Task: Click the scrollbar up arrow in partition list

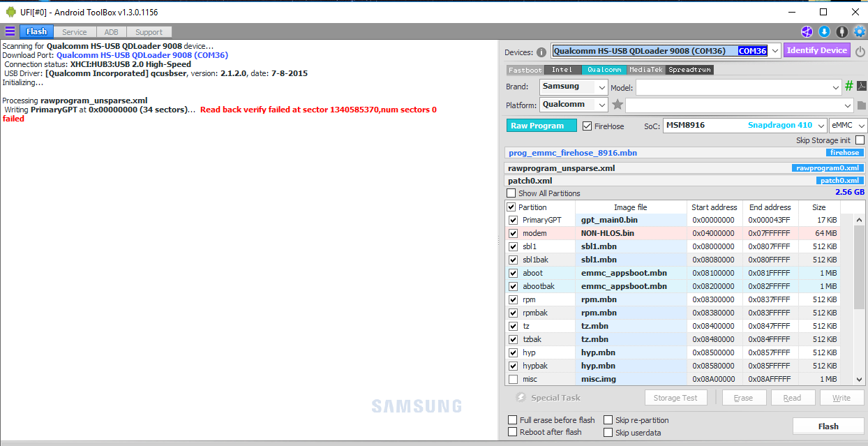Action: coord(859,220)
